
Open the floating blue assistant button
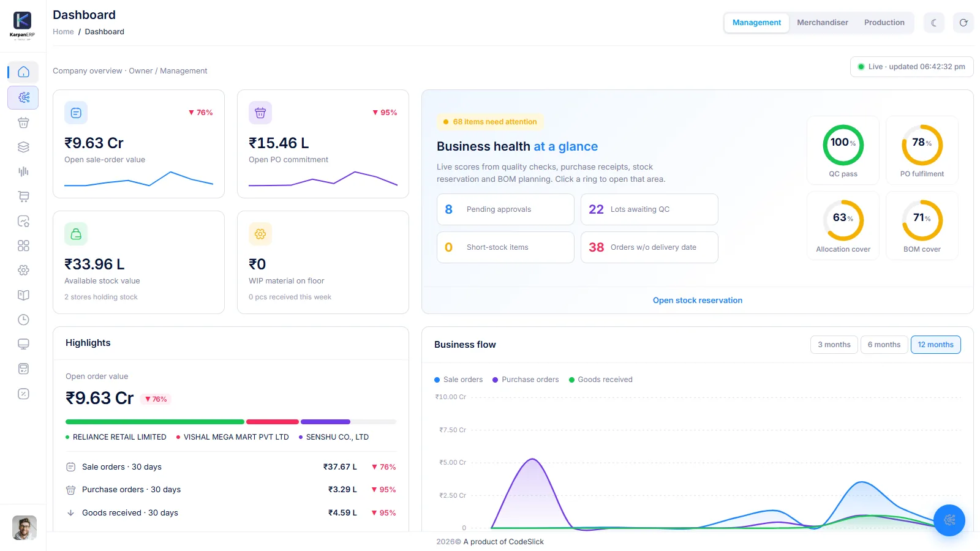949,520
